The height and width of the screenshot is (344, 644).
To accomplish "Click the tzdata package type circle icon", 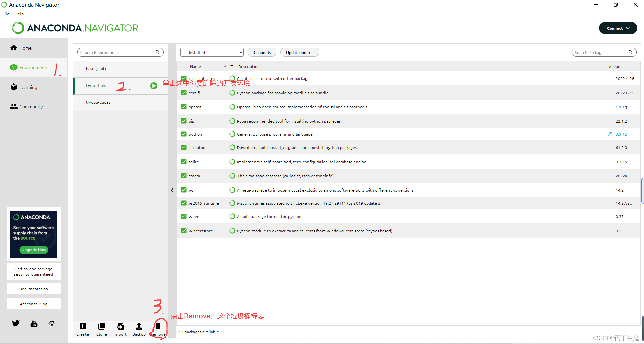I will 232,176.
